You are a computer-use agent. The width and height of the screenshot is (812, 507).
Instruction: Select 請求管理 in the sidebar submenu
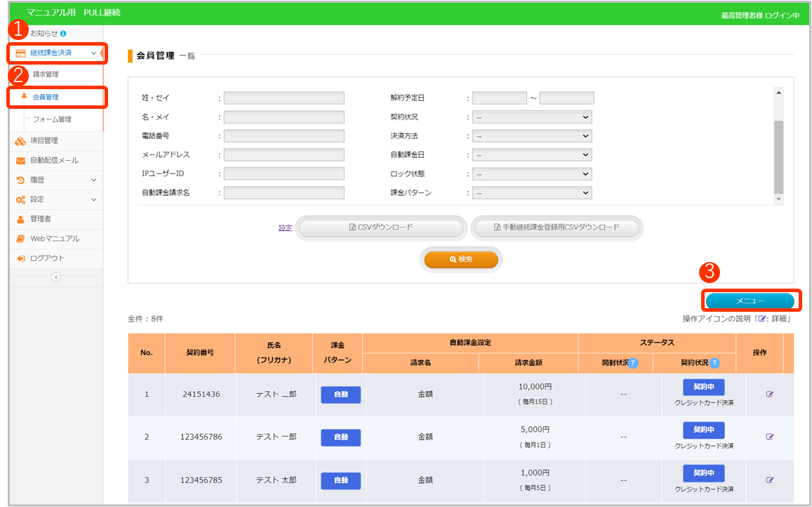(x=46, y=74)
